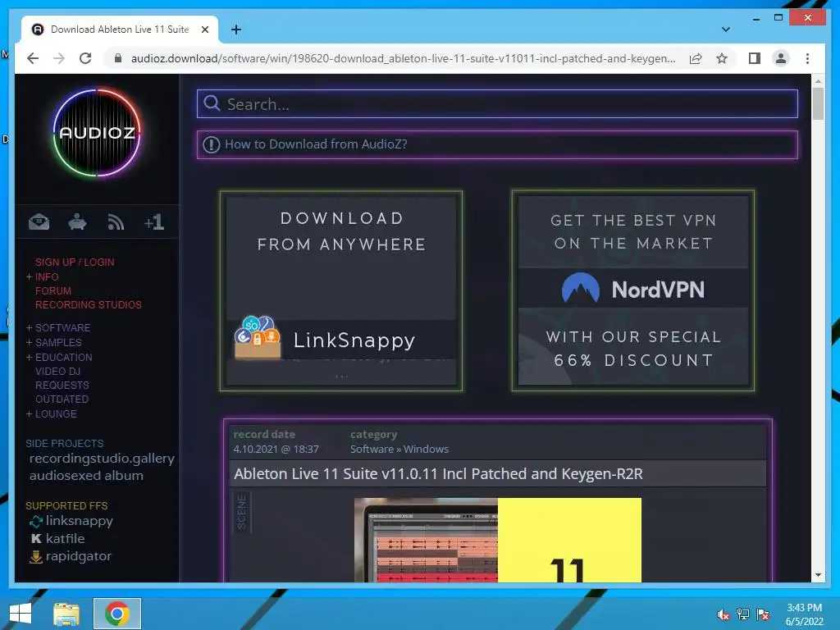Click the scrollbar down arrow
Viewport: 840px width, 630px height.
818,575
